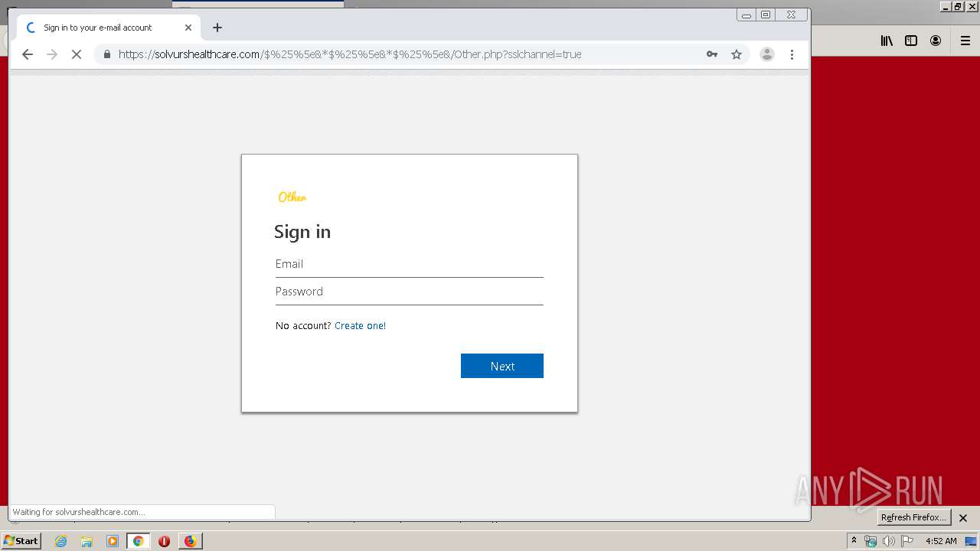Open Opera from the taskbar
Image resolution: width=980 pixels, height=551 pixels.
point(164,541)
